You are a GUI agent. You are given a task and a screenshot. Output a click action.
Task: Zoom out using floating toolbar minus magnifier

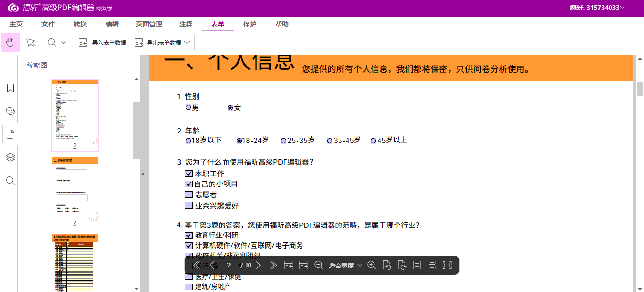click(x=319, y=265)
